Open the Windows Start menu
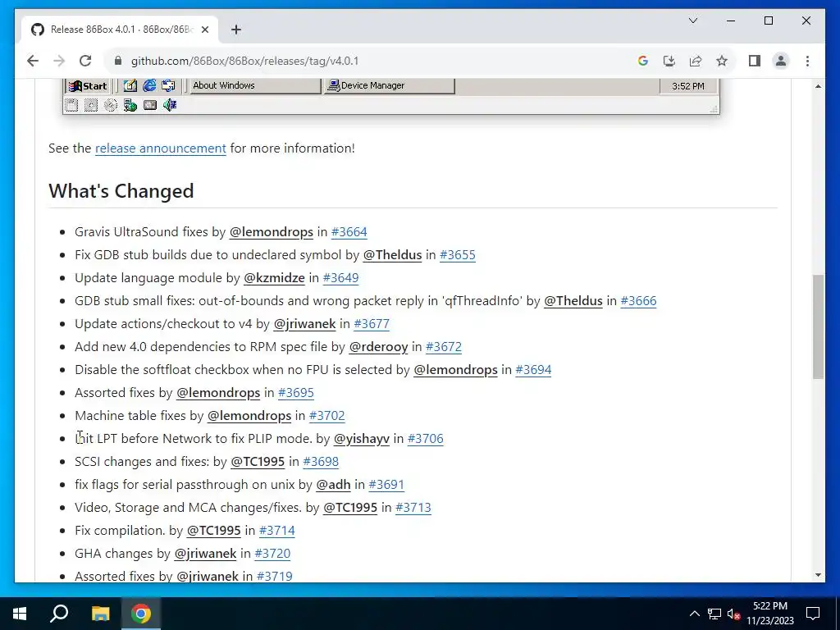The height and width of the screenshot is (630, 840). pos(20,614)
